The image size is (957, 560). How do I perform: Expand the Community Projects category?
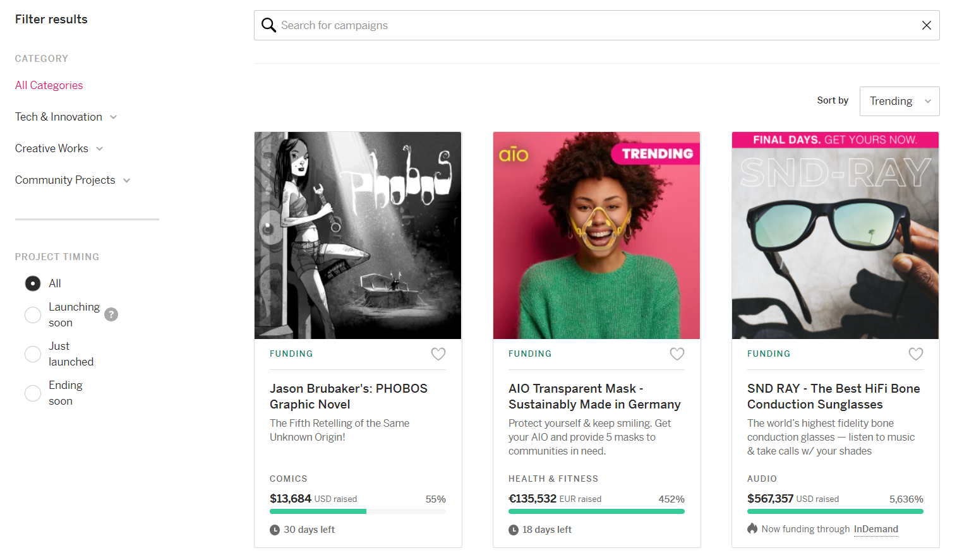[x=73, y=180]
